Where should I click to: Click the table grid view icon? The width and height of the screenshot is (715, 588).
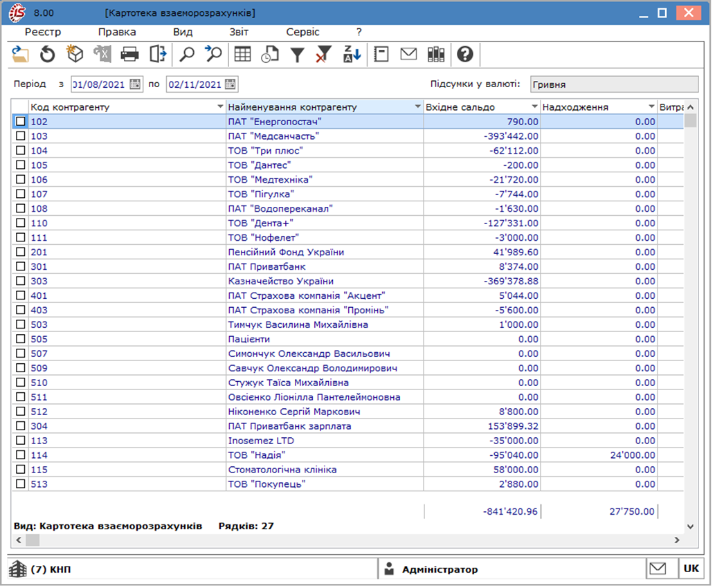point(242,54)
